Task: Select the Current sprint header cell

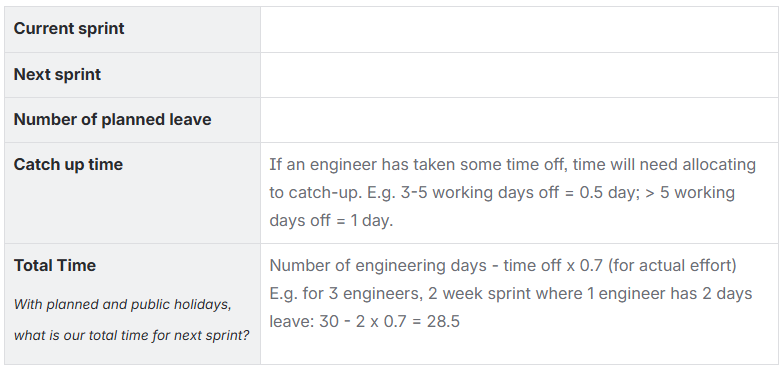Action: (x=132, y=29)
